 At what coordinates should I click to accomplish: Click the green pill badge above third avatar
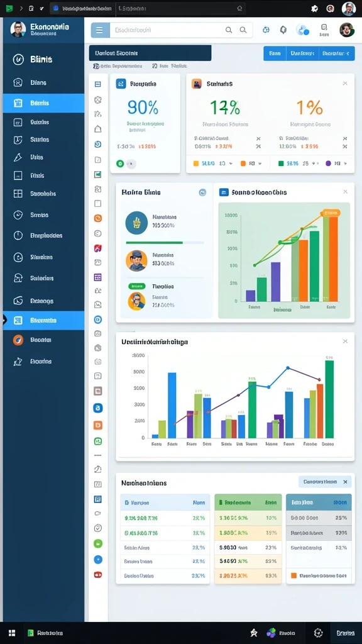click(x=137, y=286)
